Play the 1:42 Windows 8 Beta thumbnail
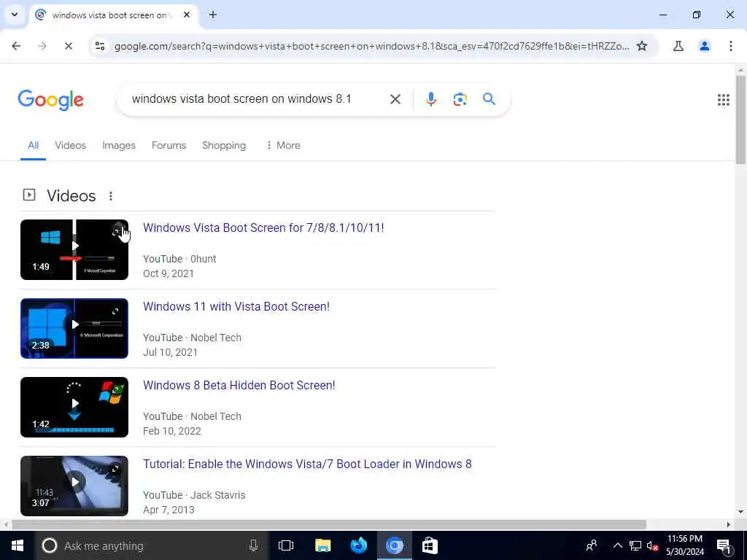This screenshot has height=560, width=747. [74, 407]
